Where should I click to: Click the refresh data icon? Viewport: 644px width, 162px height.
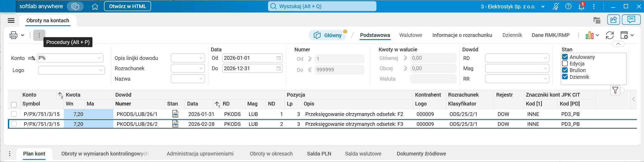pos(610,35)
